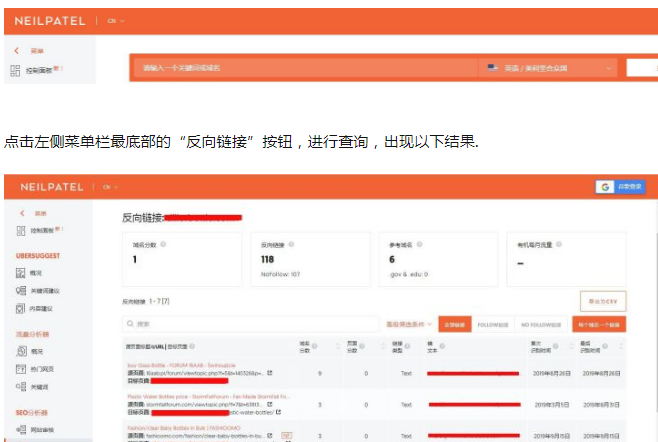658x442 pixels.
Task: Open the CN language dropdown in the upper header
Action: click(116, 21)
